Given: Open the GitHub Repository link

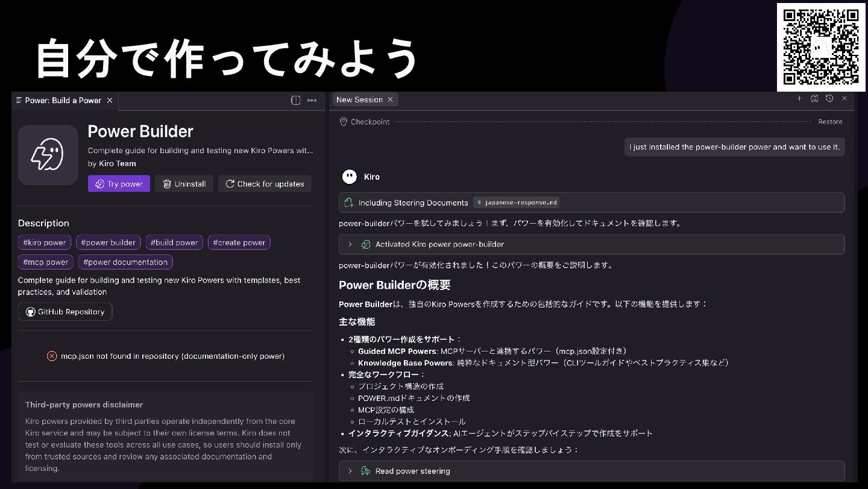Looking at the screenshot, I should point(65,312).
